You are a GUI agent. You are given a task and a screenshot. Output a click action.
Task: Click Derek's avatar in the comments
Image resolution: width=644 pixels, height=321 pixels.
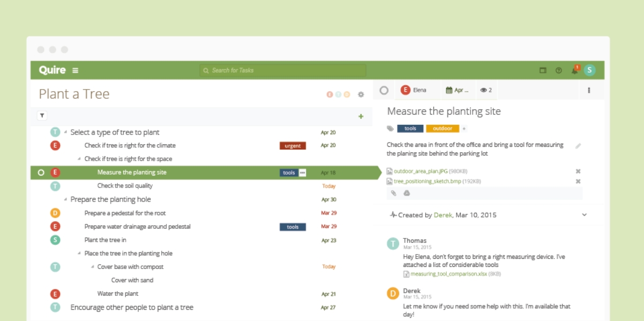pyautogui.click(x=393, y=293)
